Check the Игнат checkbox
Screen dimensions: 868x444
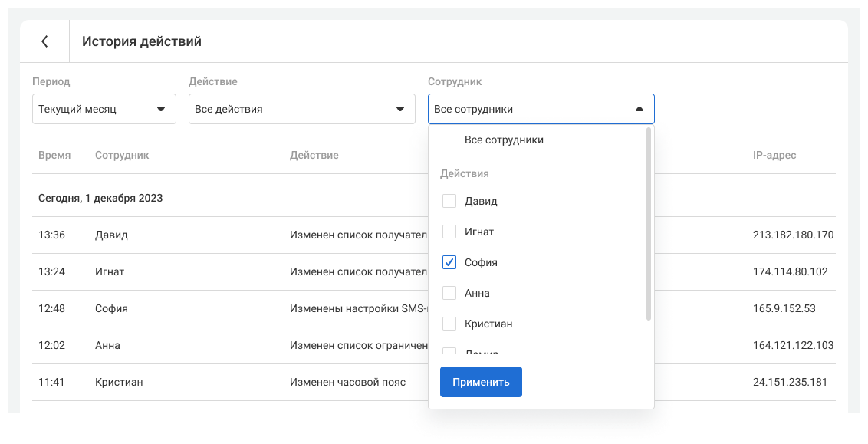(449, 232)
